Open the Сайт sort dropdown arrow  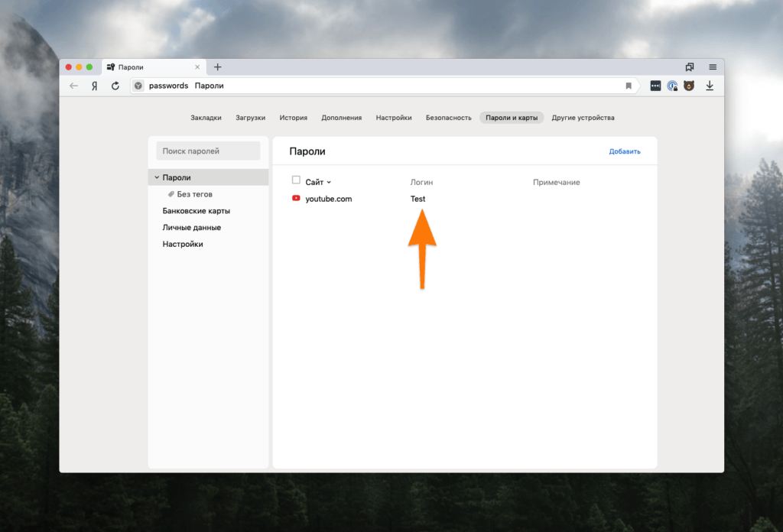coord(329,182)
